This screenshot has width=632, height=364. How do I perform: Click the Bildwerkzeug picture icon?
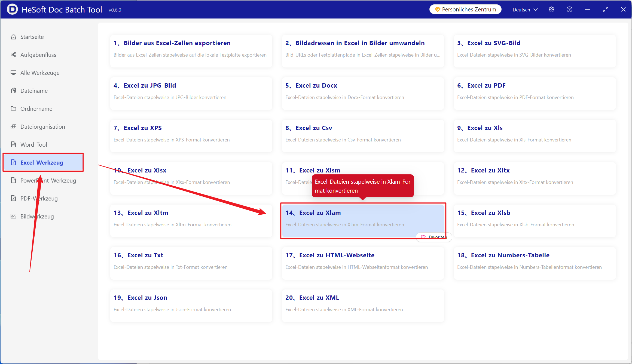coord(13,216)
